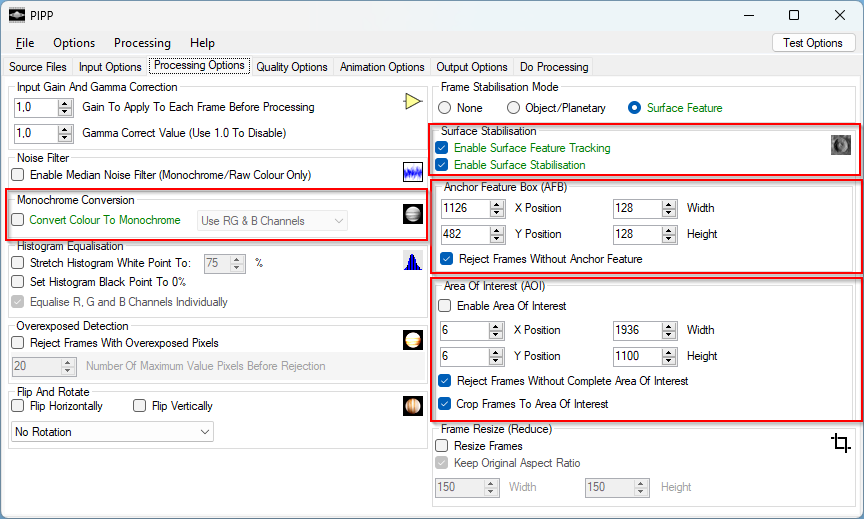
Task: Click the Test Options button
Action: click(813, 43)
